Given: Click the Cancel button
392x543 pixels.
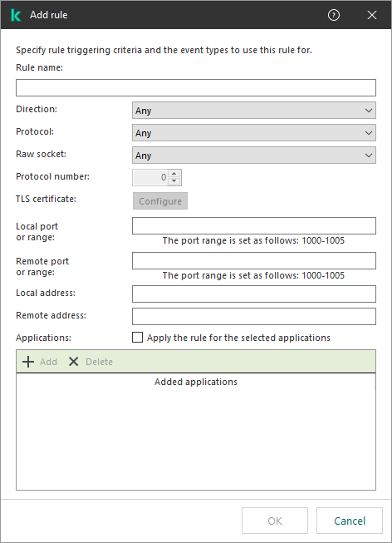Looking at the screenshot, I should [x=350, y=521].
